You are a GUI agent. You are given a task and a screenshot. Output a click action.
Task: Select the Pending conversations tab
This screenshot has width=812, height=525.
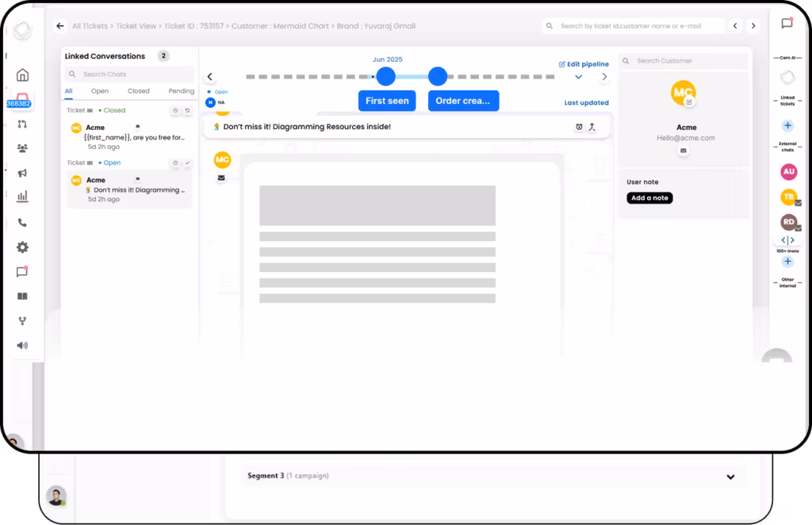(182, 91)
